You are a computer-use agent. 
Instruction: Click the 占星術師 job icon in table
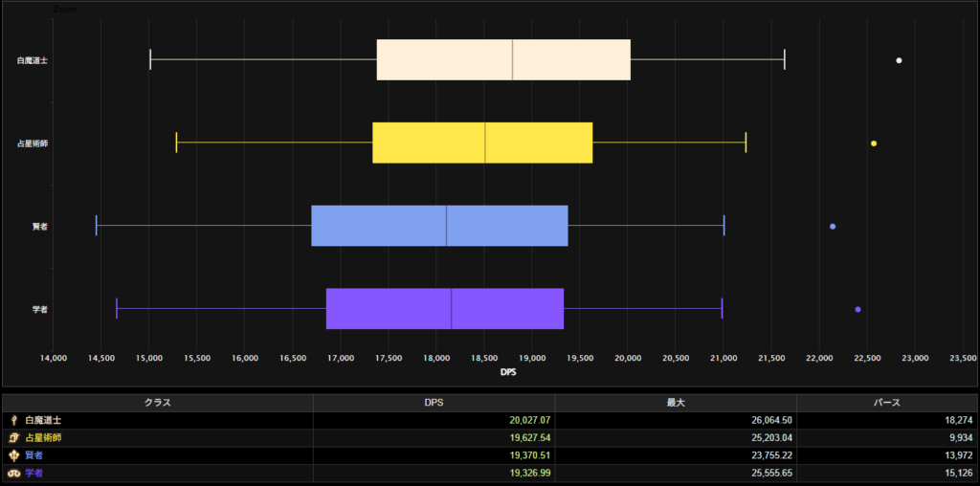pyautogui.click(x=14, y=437)
